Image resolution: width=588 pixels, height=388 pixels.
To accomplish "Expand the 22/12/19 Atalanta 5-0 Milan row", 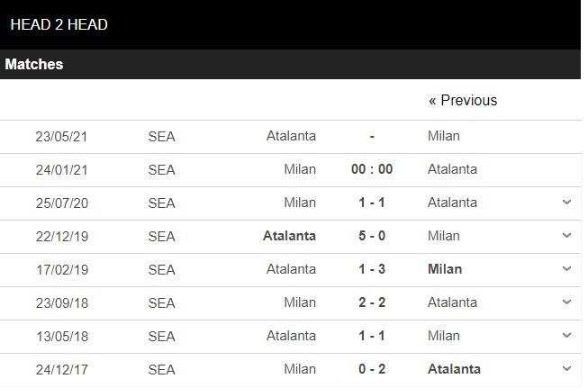I will 566,236.
